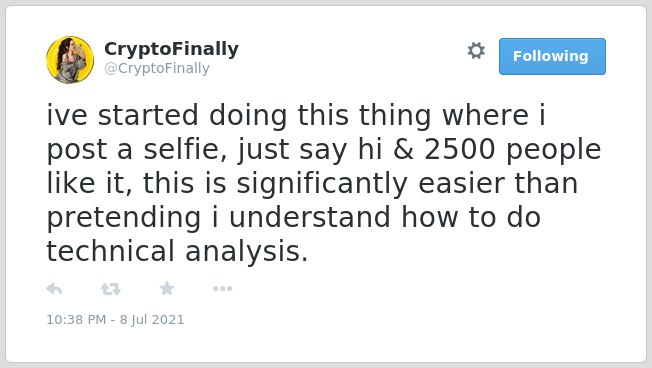Click the 8 Jul 2021 date text
The width and height of the screenshot is (652, 368).
152,319
